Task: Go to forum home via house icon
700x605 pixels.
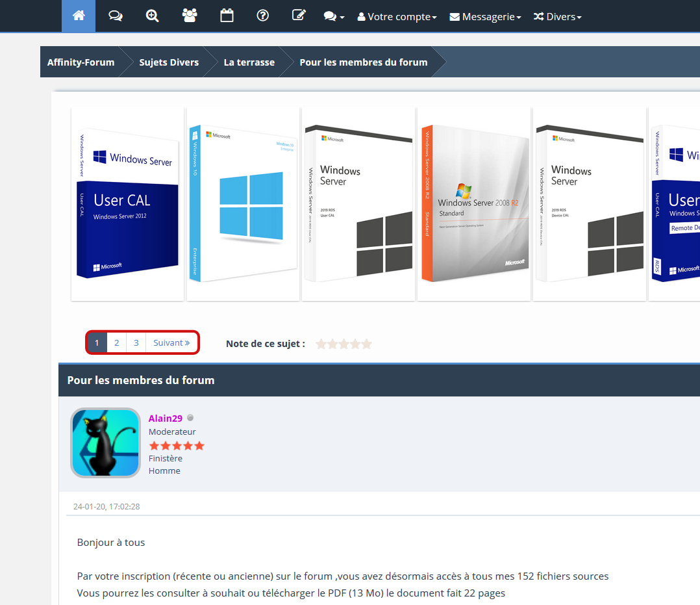Action: [x=79, y=16]
